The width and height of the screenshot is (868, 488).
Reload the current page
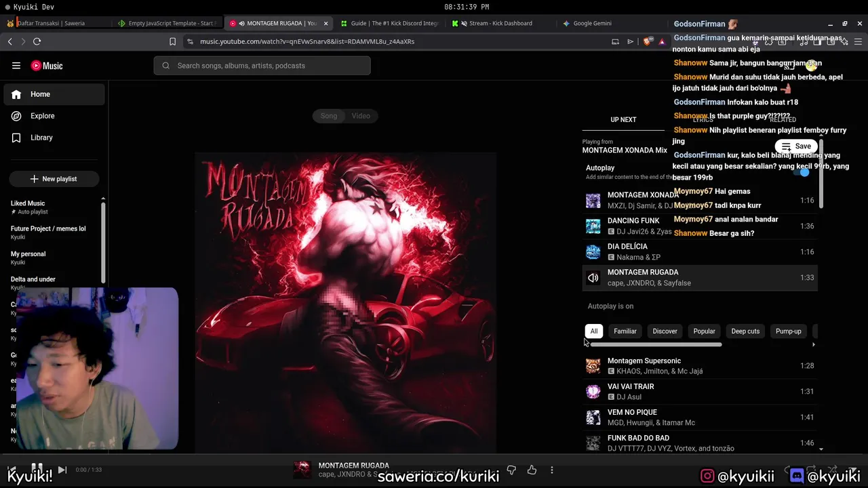(37, 41)
